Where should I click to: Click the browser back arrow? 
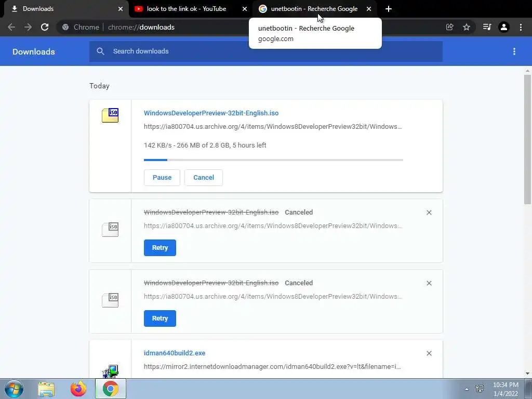11,27
